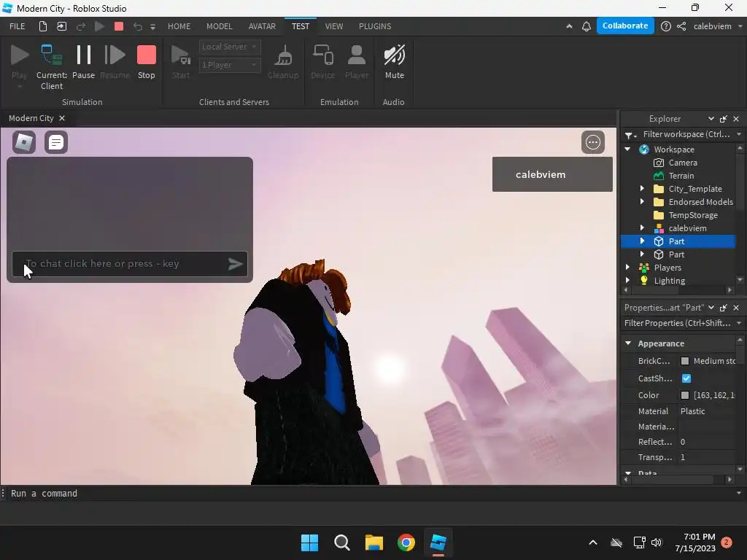Viewport: 747px width, 560px height.
Task: Select the second, unhighlighted Part in Explorer
Action: tap(676, 254)
